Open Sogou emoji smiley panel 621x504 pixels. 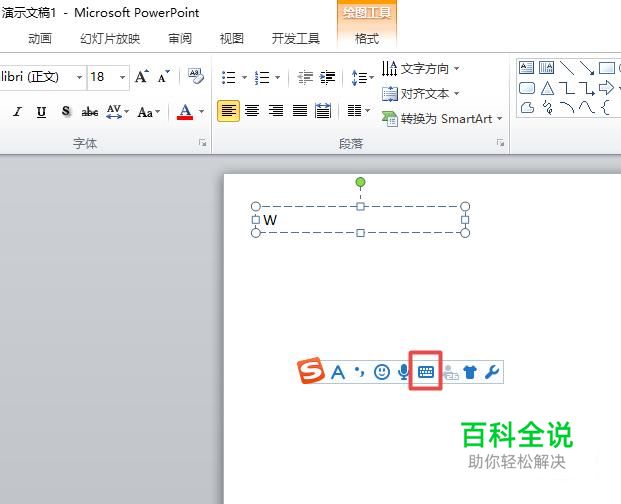pyautogui.click(x=382, y=372)
